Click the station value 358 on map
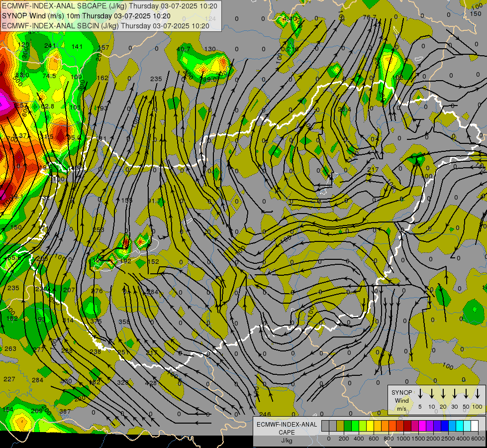The height and width of the screenshot is (448, 487). (124, 322)
